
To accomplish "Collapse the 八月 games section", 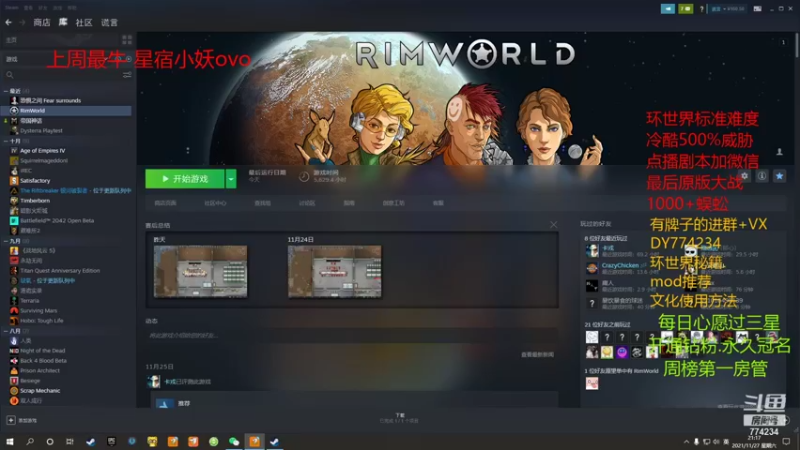I will pos(6,331).
